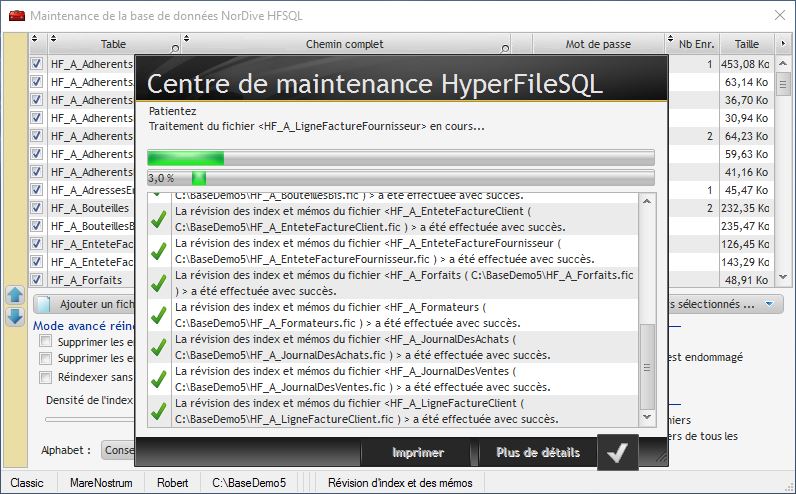The width and height of the screenshot is (796, 494).
Task: Uncheck the HF_A_Bouteilles row checkbox
Action: tap(37, 208)
